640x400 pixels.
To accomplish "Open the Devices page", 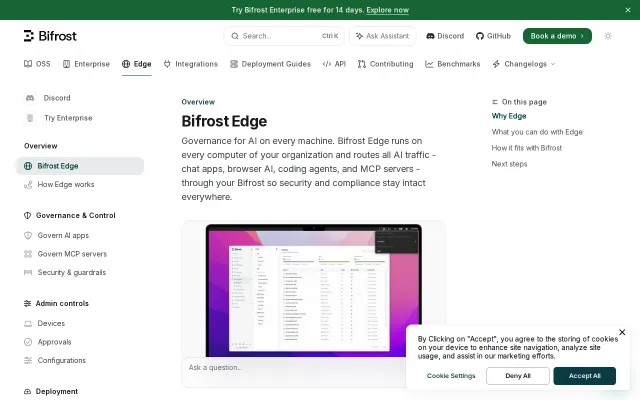I will click(51, 323).
